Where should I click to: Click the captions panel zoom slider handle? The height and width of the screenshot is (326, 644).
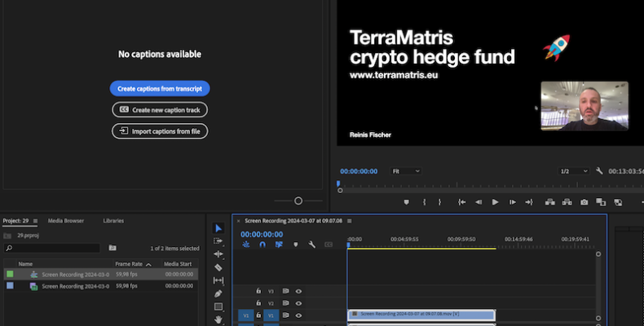(298, 200)
